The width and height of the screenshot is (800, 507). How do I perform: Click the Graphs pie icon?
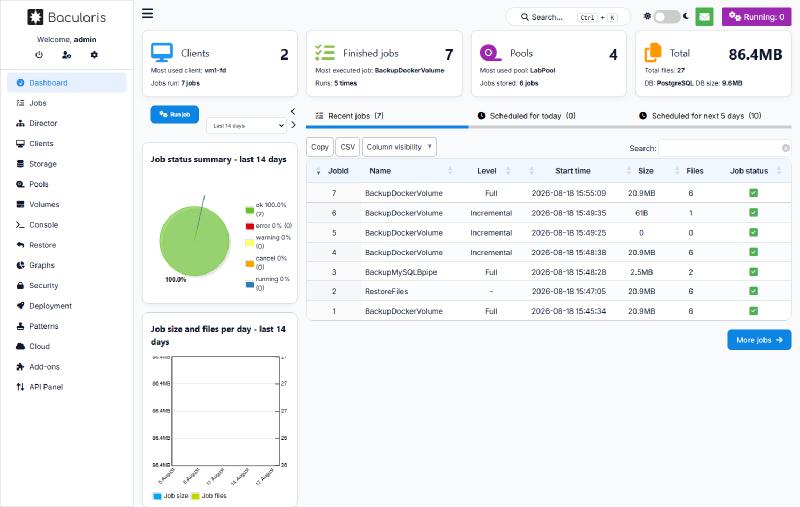pos(20,265)
